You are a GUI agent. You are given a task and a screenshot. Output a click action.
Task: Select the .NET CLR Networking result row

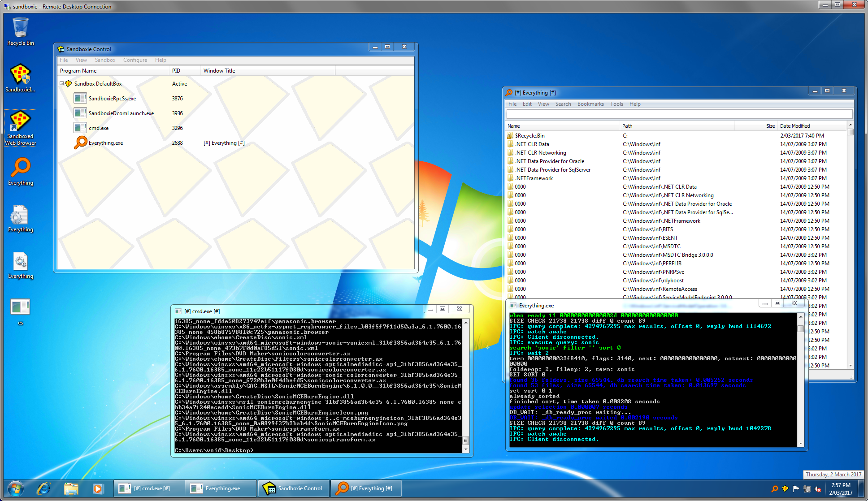pyautogui.click(x=677, y=153)
